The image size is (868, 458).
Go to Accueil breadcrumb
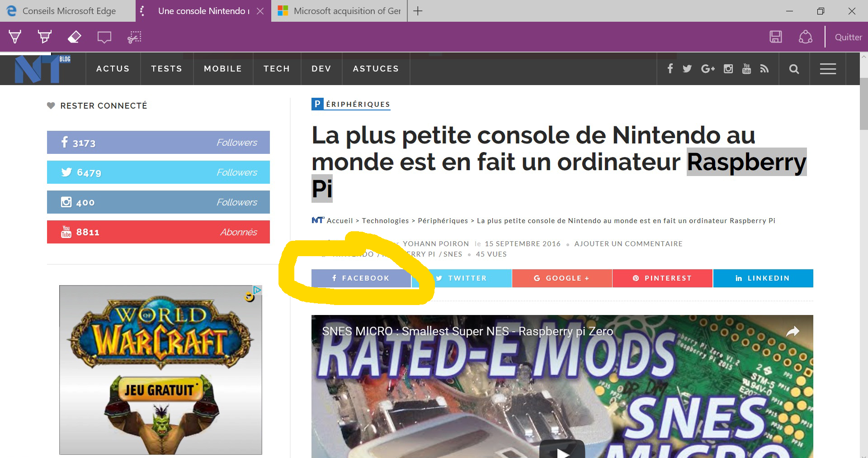point(340,221)
